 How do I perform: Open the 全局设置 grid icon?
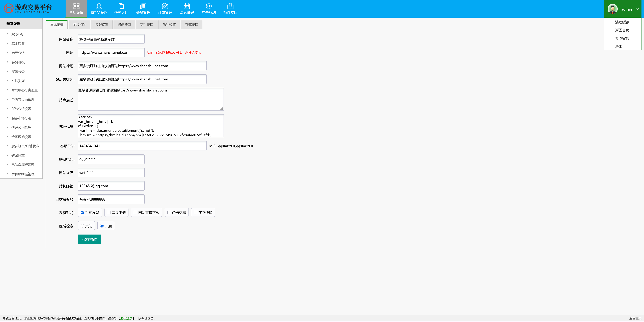click(x=76, y=6)
